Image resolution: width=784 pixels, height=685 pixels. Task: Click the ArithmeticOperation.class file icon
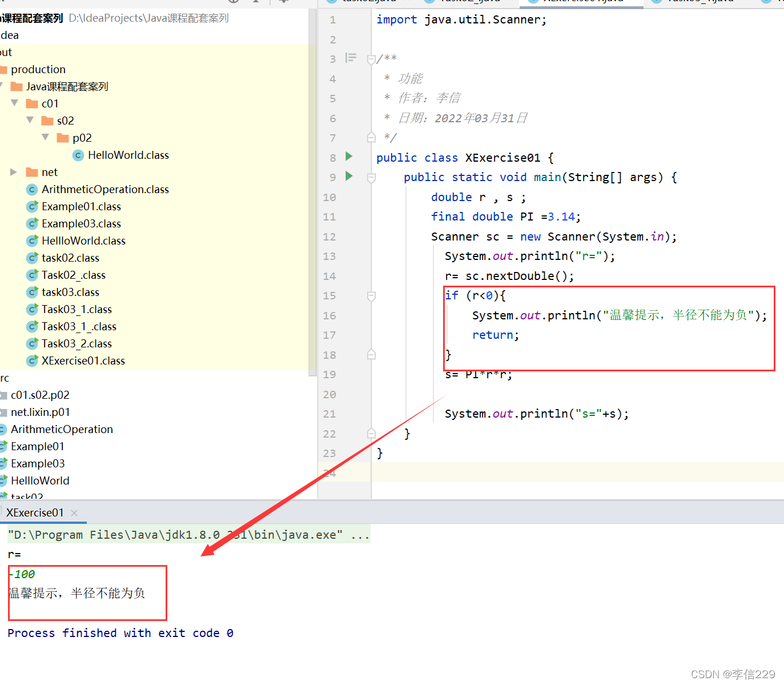point(33,190)
